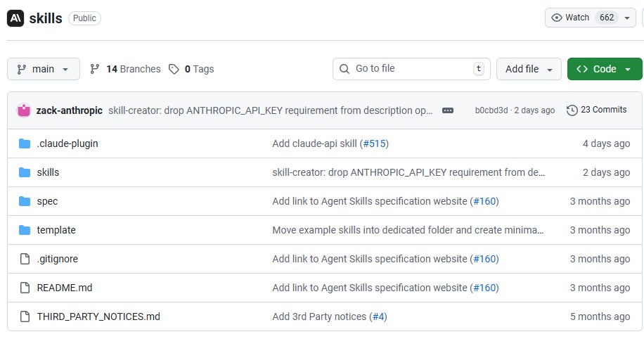Viewport: 644px width, 339px height.
Task: Open pull request #515 link
Action: tap(375, 143)
